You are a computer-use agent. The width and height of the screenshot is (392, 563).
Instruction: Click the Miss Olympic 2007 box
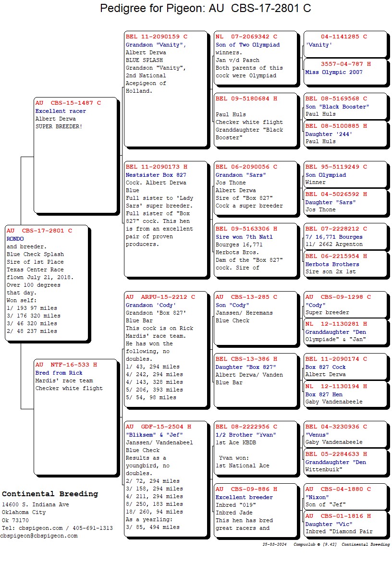(x=334, y=72)
